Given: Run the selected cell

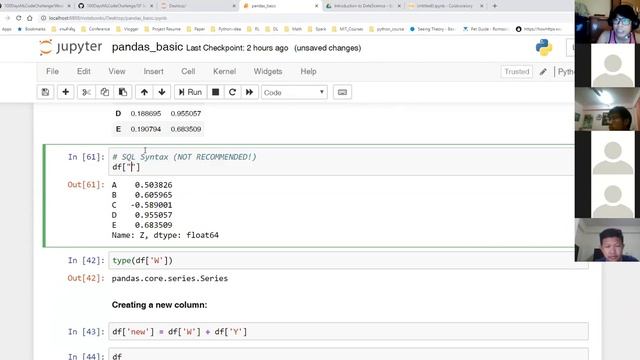Looking at the screenshot, I should coord(190,92).
